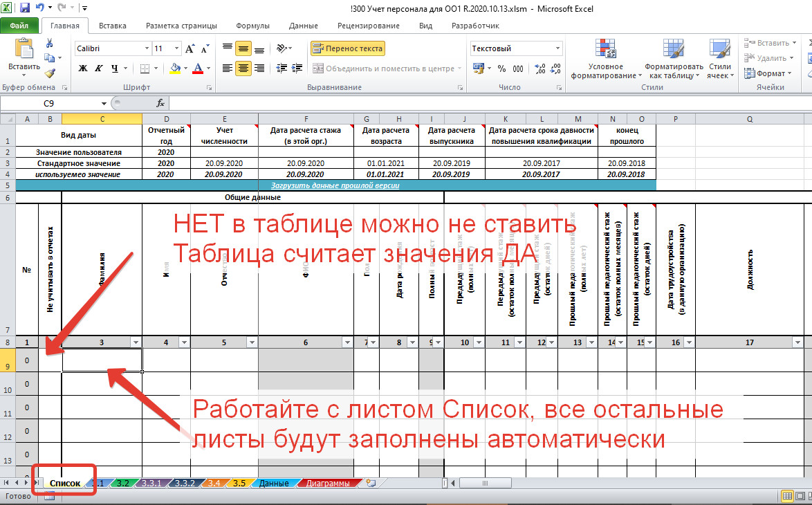Click the Format as Table icon
The width and height of the screenshot is (812, 505).
pyautogui.click(x=673, y=50)
